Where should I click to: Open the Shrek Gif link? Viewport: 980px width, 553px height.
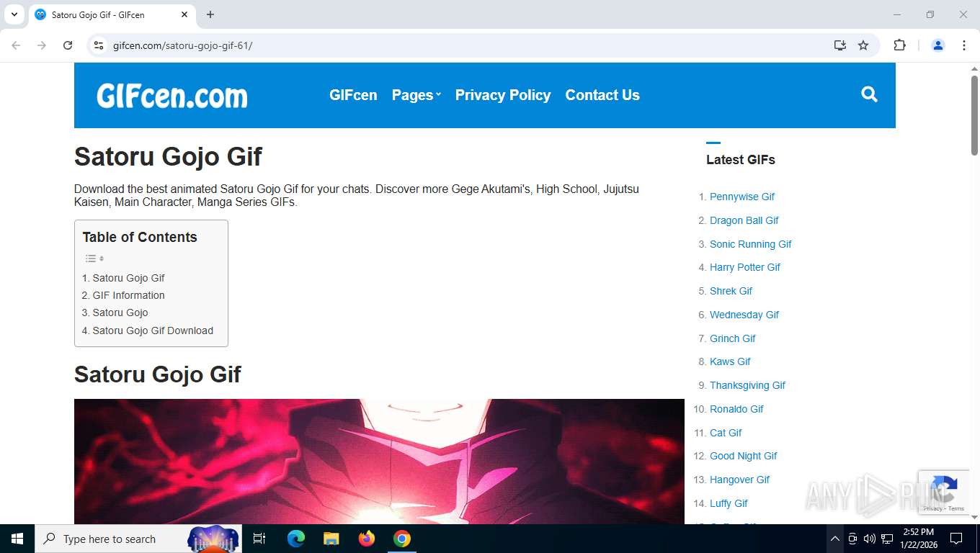click(731, 291)
